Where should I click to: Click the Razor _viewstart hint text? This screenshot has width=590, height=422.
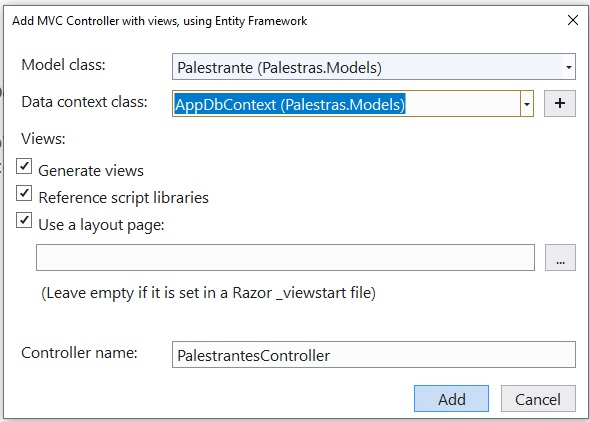208,293
